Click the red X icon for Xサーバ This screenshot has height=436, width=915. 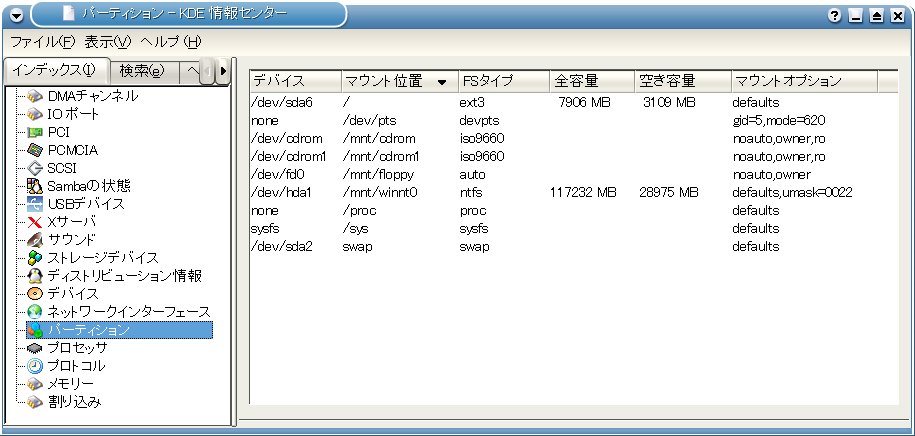pos(35,222)
